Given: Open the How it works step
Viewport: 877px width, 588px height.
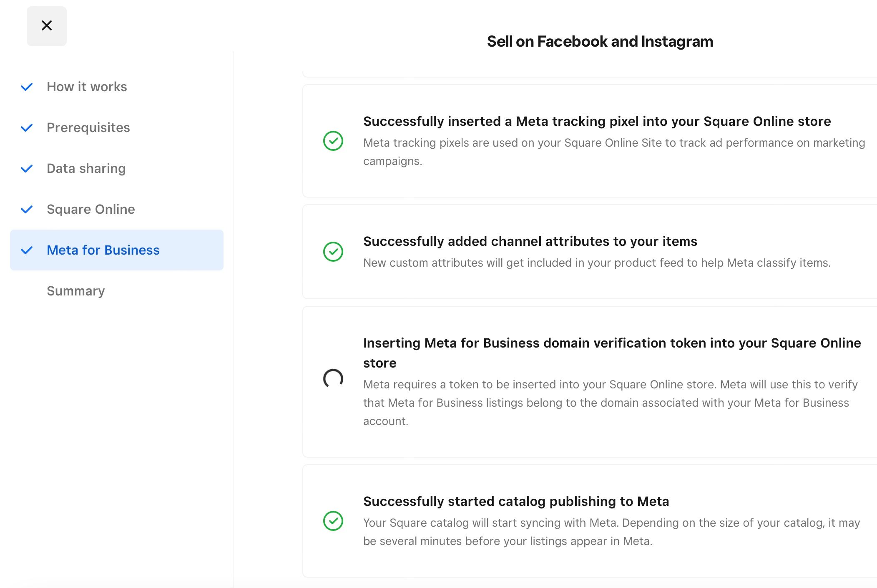Looking at the screenshot, I should pyautogui.click(x=87, y=87).
